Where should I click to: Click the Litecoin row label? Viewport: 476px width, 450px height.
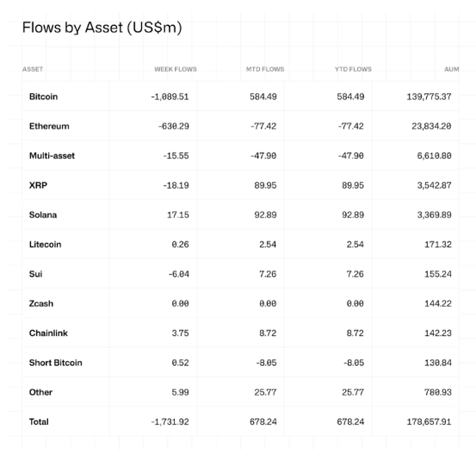45,244
